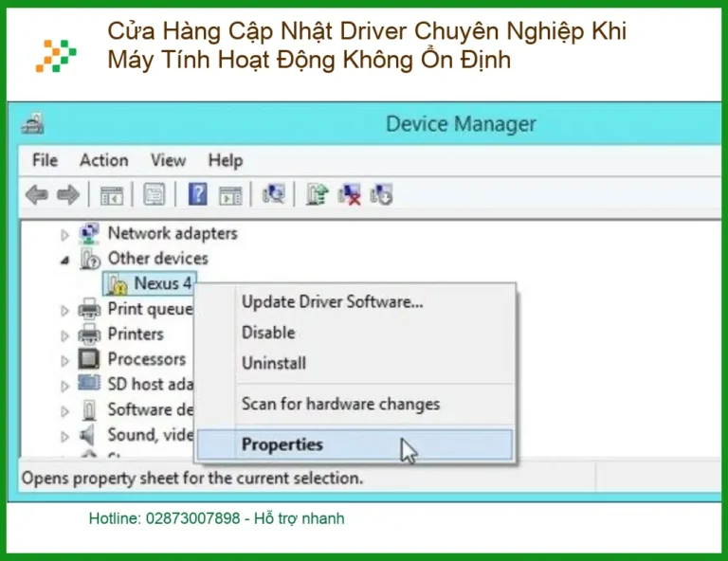Click the Device Manager window title
This screenshot has height=561, width=728.
[x=461, y=124]
